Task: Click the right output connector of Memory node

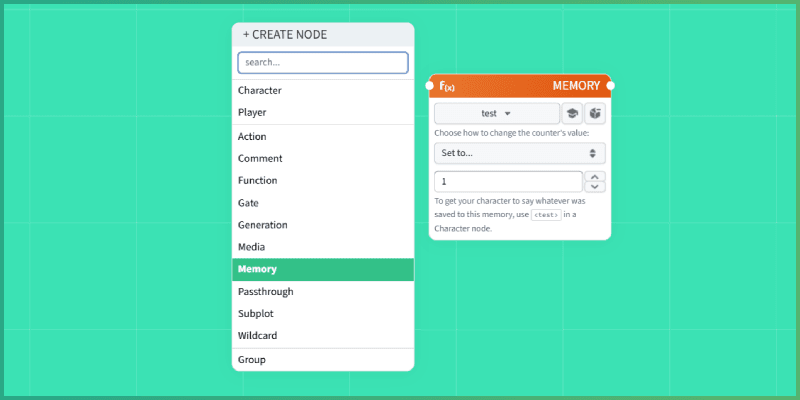Action: 610,86
